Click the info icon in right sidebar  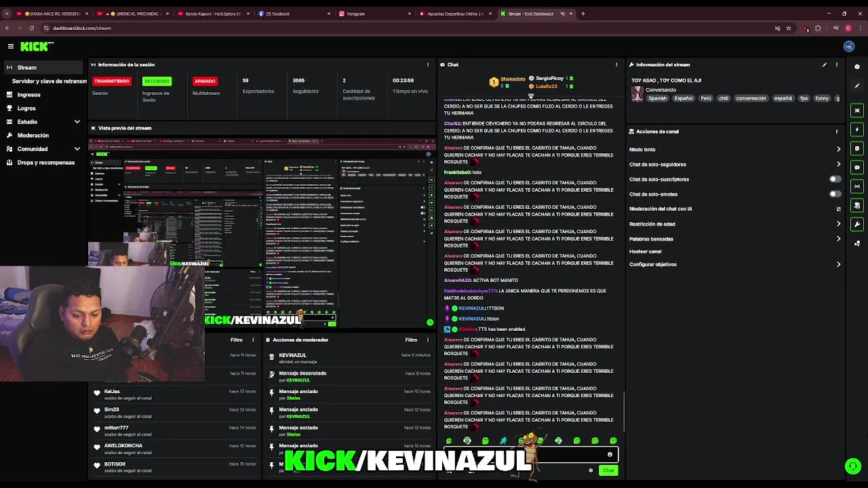[857, 66]
